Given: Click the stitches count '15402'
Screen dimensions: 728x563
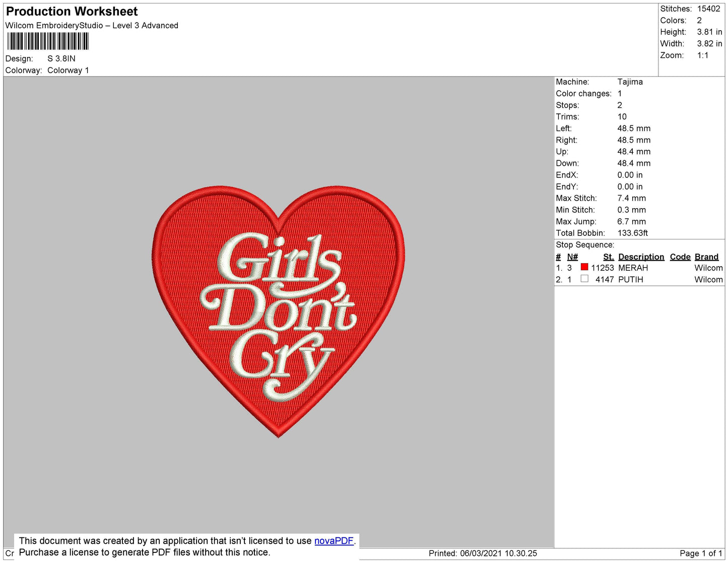Looking at the screenshot, I should pyautogui.click(x=708, y=9).
